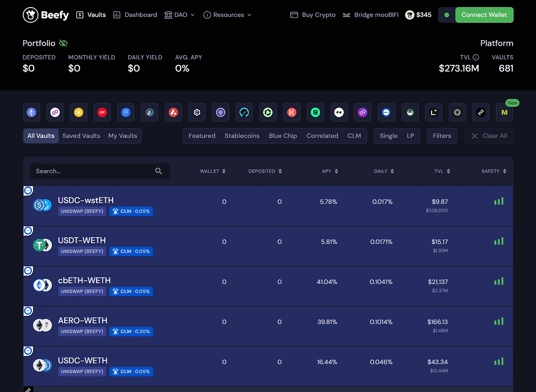Filter by the sunburst Mantle chain icon

point(457,112)
